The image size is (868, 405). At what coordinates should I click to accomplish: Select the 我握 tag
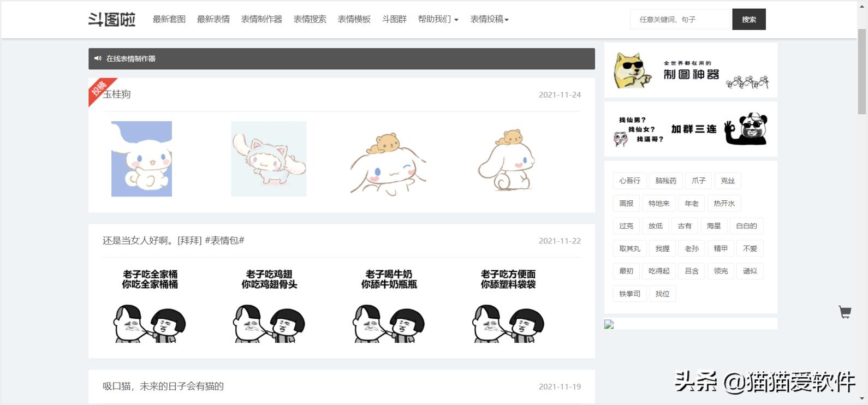[662, 248]
